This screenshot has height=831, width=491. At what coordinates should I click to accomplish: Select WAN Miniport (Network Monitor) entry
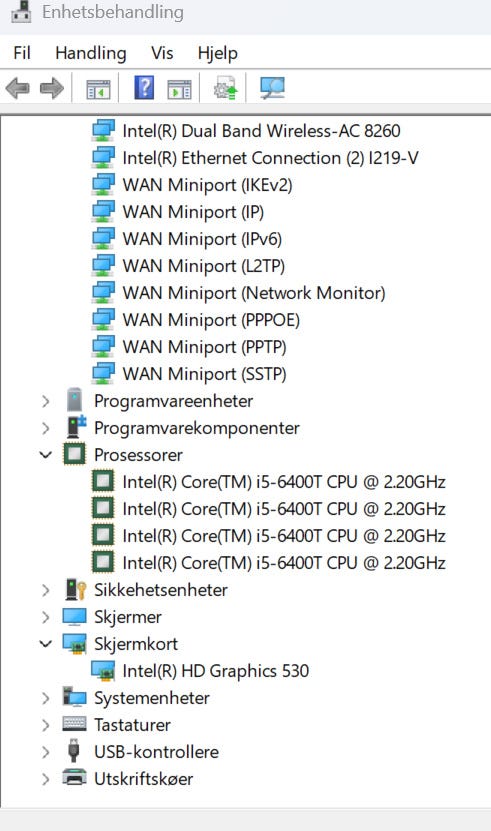[x=254, y=293]
